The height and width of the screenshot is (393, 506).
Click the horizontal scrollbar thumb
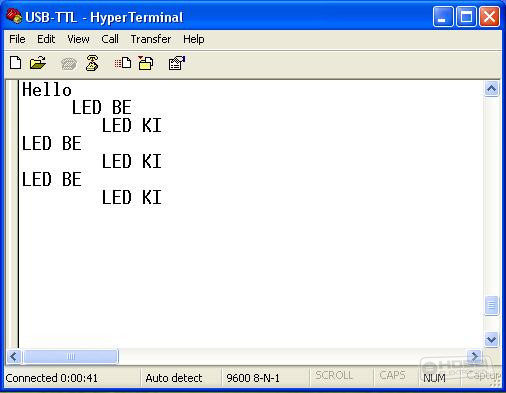click(x=70, y=357)
